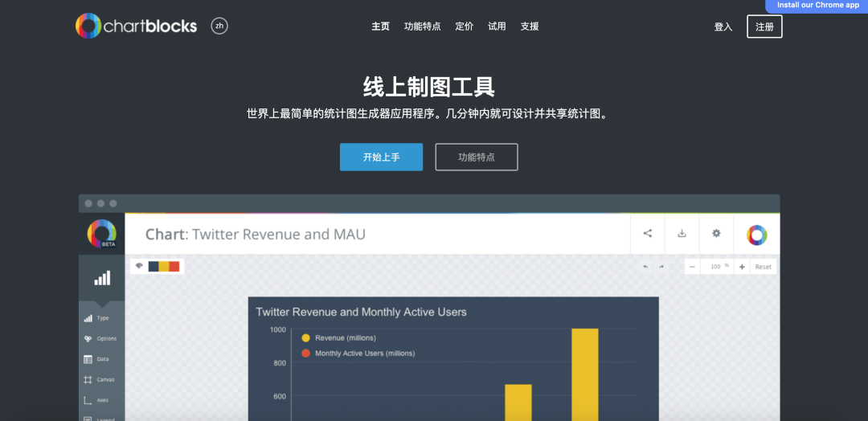
Task: Click the Chart: Twitter Revenue and MAU title
Action: click(256, 235)
